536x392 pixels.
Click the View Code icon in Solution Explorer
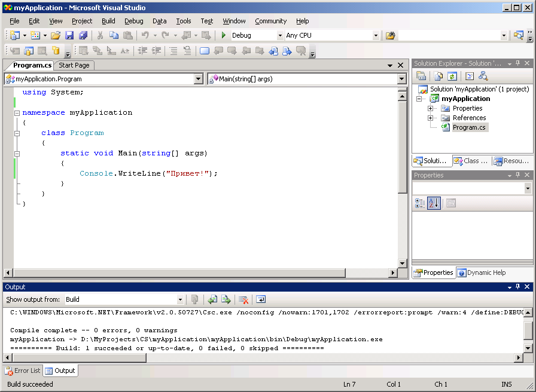click(x=470, y=76)
